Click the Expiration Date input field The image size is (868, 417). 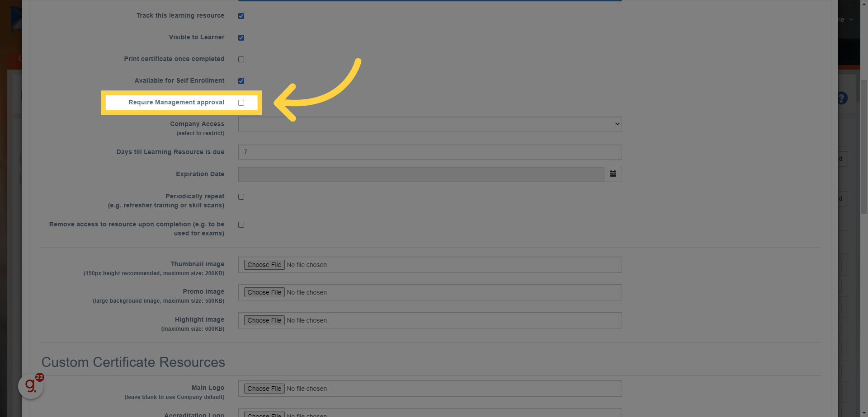tap(421, 174)
